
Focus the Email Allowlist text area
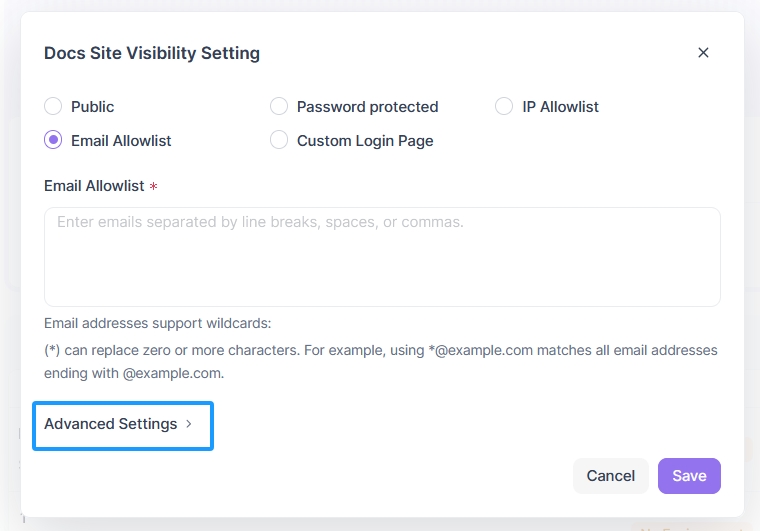pos(382,256)
